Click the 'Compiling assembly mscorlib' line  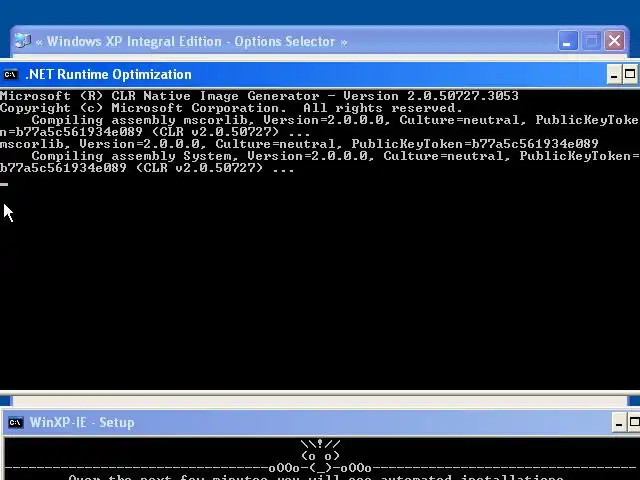(x=336, y=120)
